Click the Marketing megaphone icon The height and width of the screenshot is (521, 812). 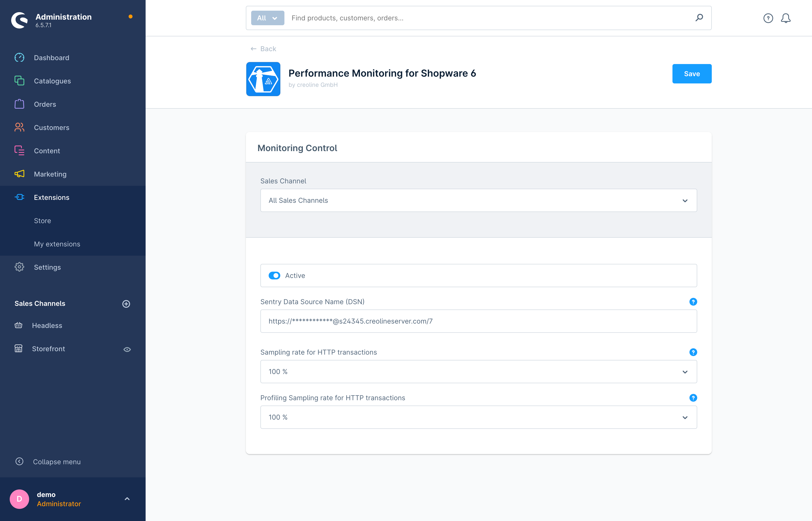[19, 174]
